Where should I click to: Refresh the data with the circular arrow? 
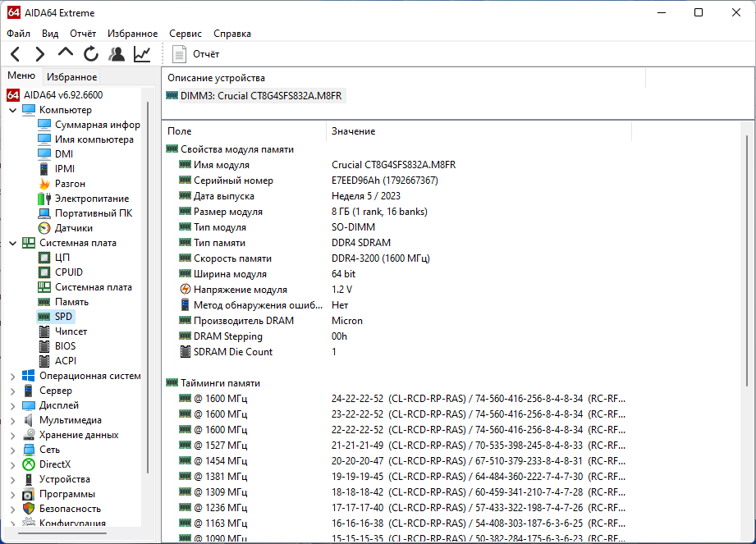(90, 54)
